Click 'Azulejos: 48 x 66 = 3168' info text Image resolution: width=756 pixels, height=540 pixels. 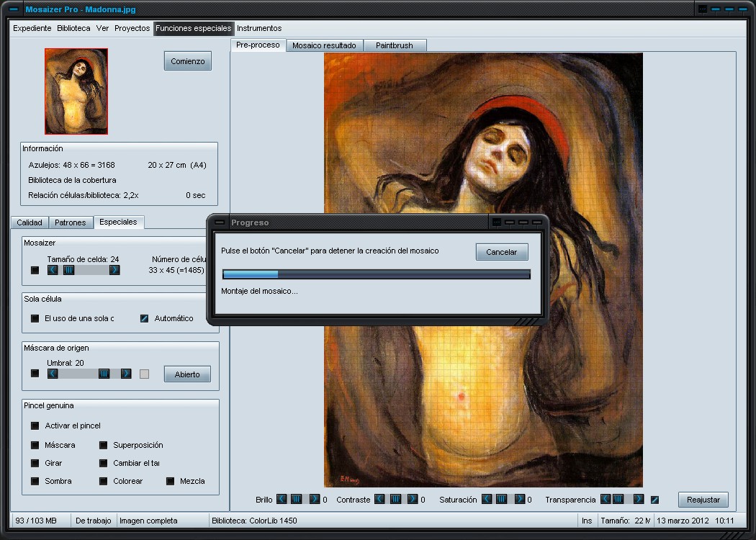[x=72, y=165]
